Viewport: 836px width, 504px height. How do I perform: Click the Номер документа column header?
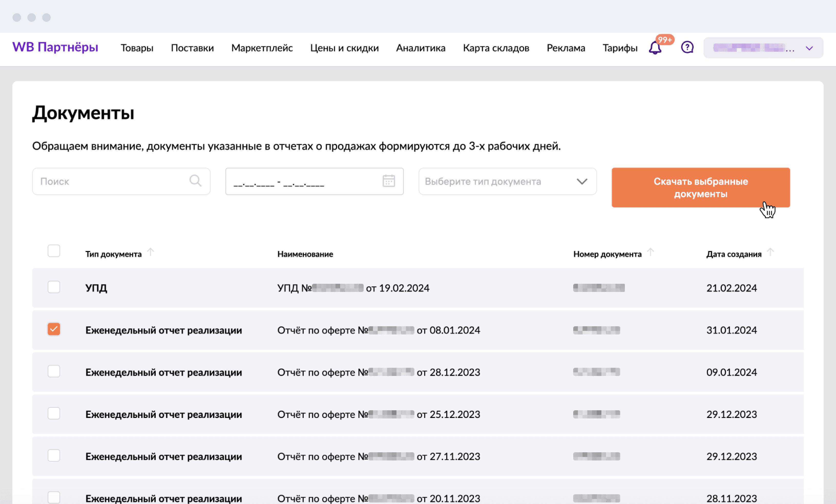click(x=607, y=254)
